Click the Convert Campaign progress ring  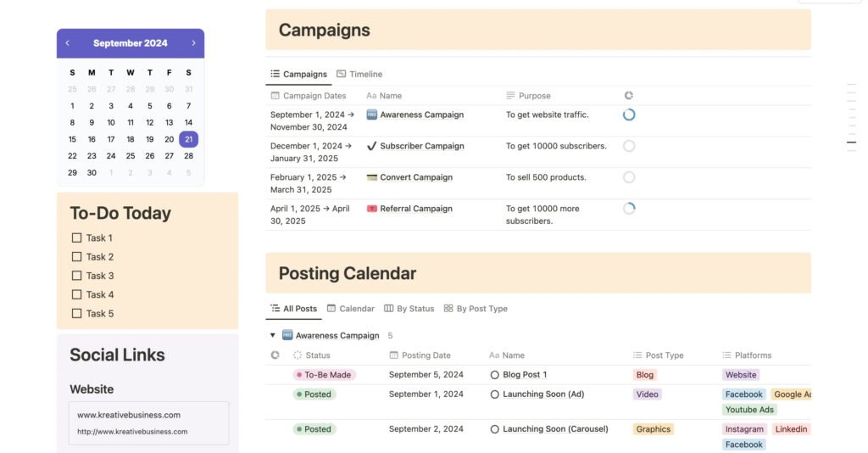(x=629, y=177)
